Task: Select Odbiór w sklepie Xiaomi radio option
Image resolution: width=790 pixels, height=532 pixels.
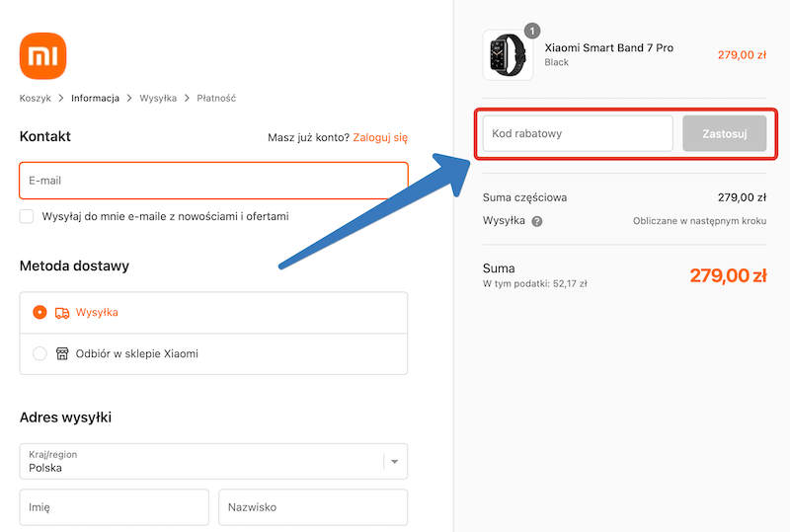Action: pyautogui.click(x=39, y=353)
